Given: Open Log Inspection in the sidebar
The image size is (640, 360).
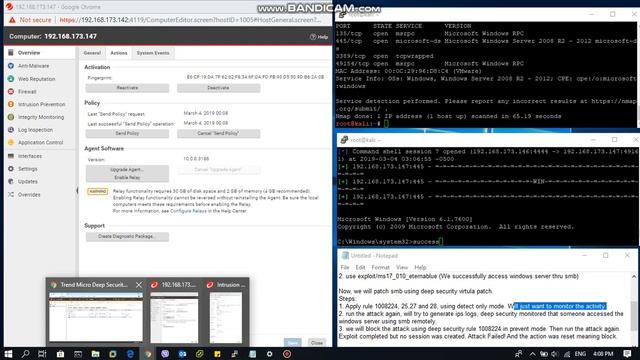Looking at the screenshot, I should pyautogui.click(x=35, y=130).
